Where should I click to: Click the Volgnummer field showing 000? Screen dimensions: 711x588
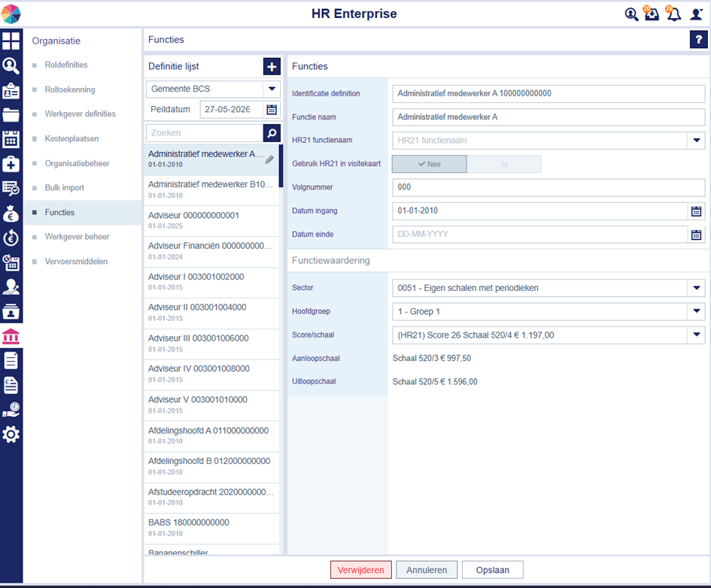click(x=548, y=187)
